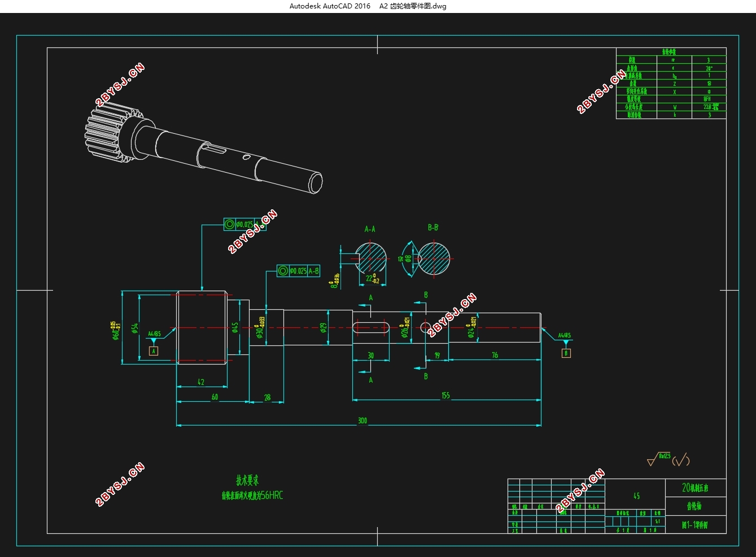
Task: Click symbol W in gear table
Action: tap(674, 107)
